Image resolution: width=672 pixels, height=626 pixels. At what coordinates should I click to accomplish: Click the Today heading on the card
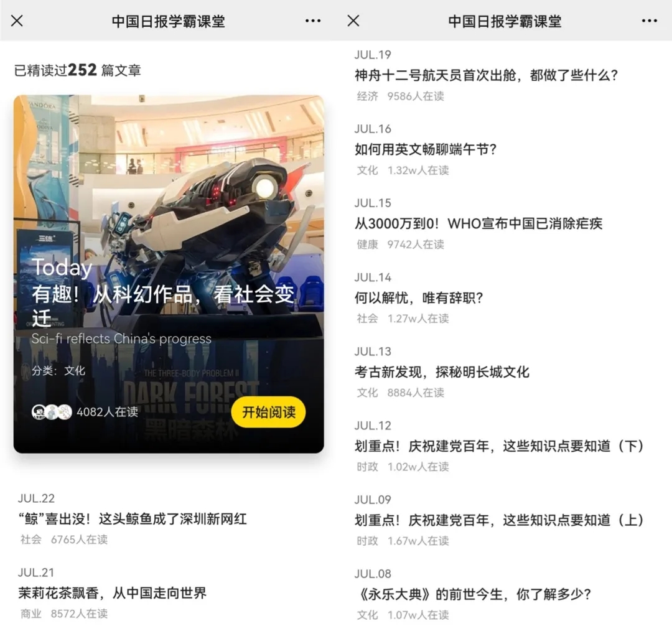(x=62, y=268)
